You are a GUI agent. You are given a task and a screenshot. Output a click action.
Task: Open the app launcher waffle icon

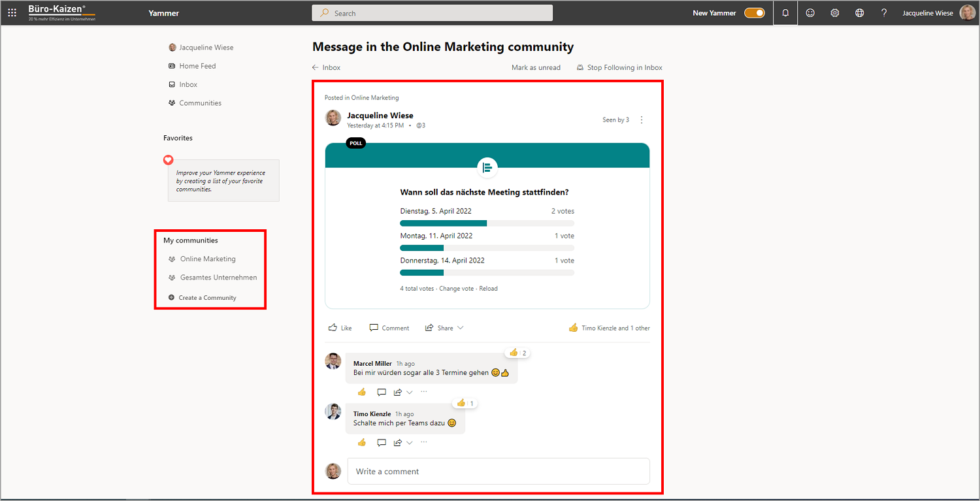[12, 12]
